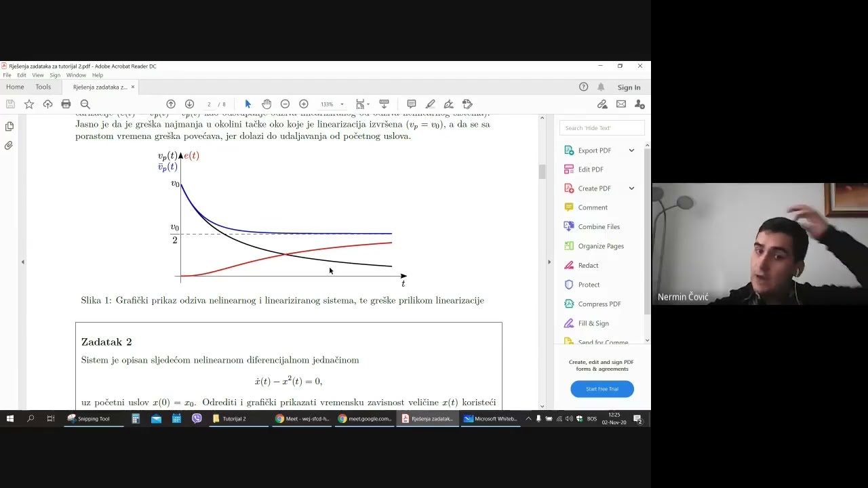868x488 pixels.
Task: Save the PDF with the floppy disk icon
Action: click(x=10, y=104)
